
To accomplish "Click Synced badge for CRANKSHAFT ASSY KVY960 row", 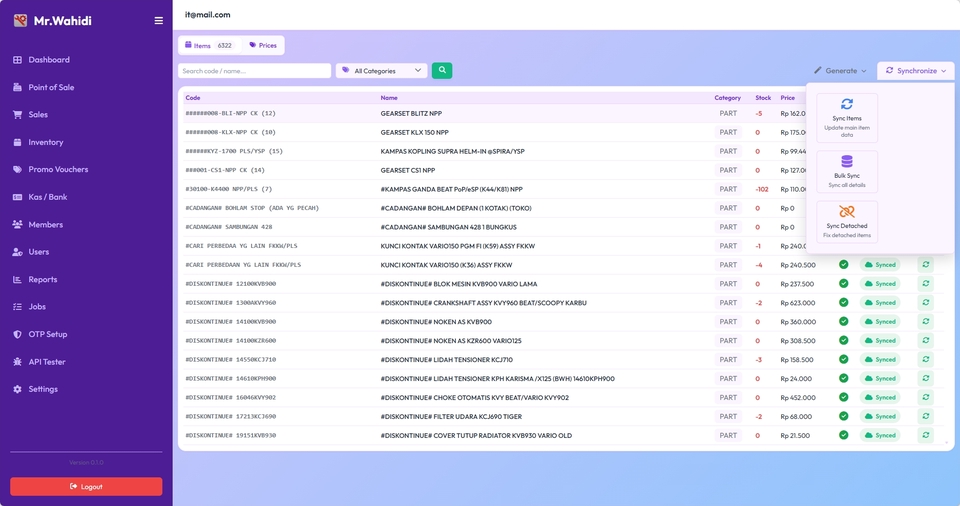I will tap(880, 303).
